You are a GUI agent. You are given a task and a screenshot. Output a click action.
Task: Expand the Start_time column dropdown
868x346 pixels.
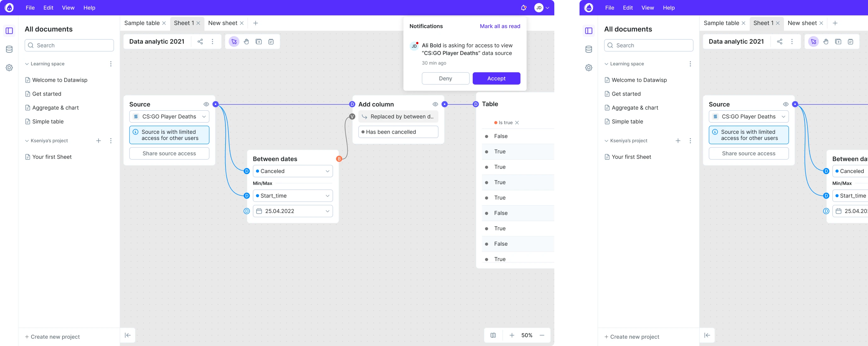point(293,196)
